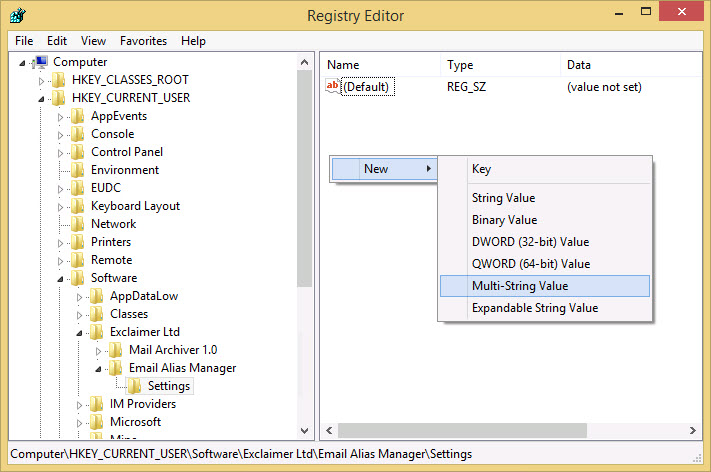This screenshot has height=472, width=711.
Task: Collapse the HKEY_CURRENT_USER node
Action: click(x=41, y=99)
